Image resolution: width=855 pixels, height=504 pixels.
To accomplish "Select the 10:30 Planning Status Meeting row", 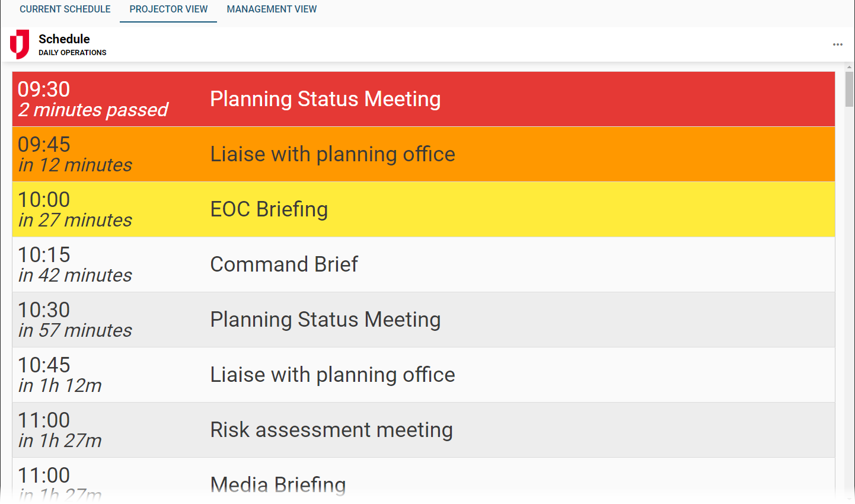I will point(423,320).
